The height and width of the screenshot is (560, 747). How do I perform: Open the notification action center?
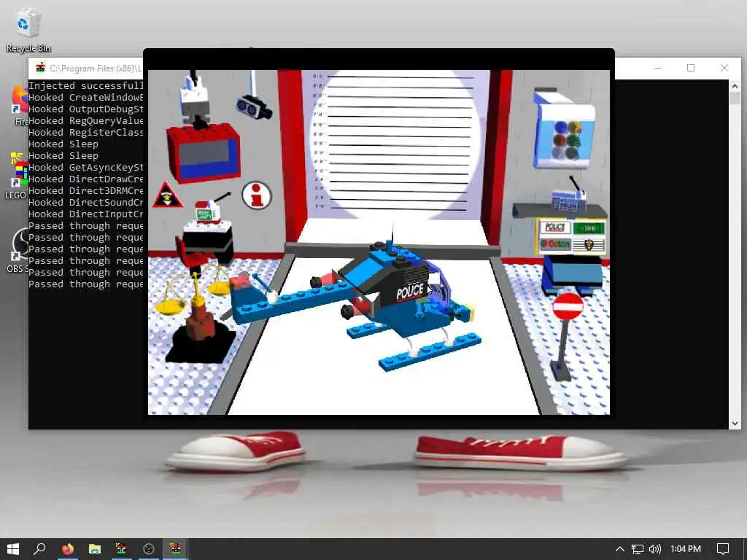tap(723, 549)
